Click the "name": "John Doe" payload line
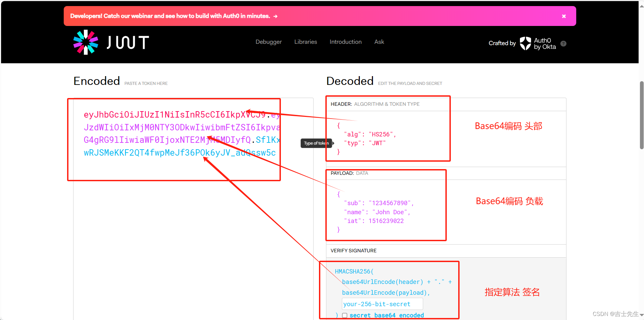The image size is (644, 320). click(377, 212)
